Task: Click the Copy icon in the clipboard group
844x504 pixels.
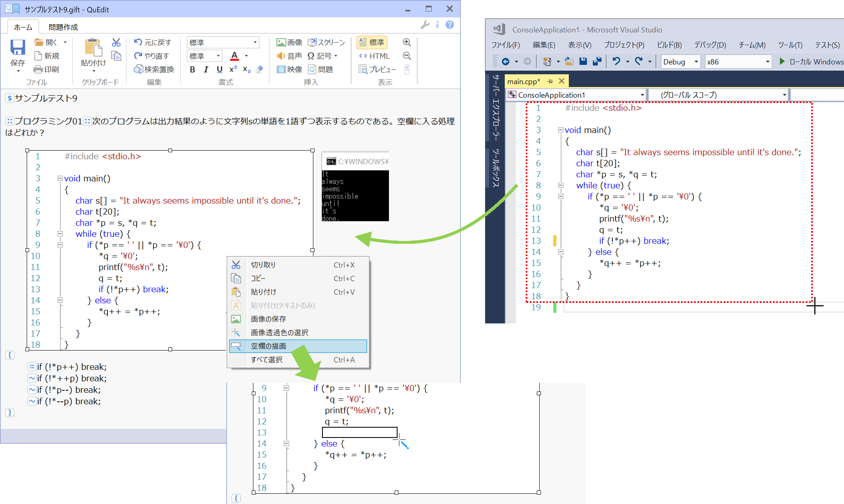Action: (x=116, y=56)
